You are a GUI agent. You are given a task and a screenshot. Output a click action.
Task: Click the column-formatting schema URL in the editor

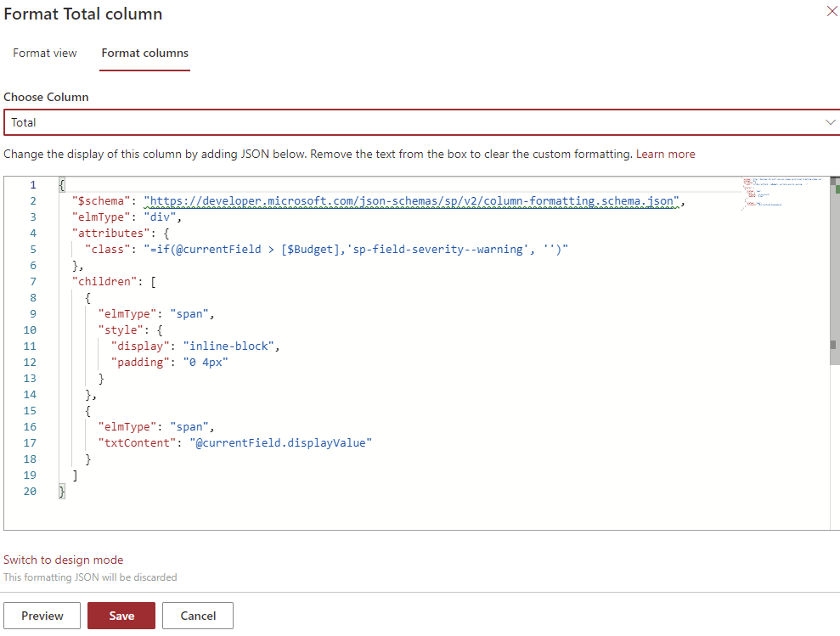414,201
